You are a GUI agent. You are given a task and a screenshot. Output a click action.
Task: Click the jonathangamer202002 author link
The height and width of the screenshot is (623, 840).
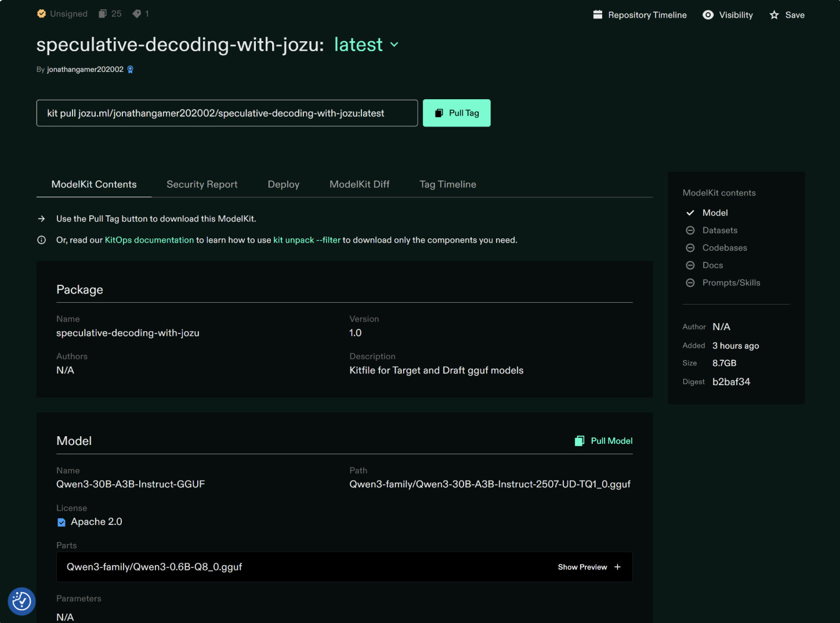tap(85, 70)
